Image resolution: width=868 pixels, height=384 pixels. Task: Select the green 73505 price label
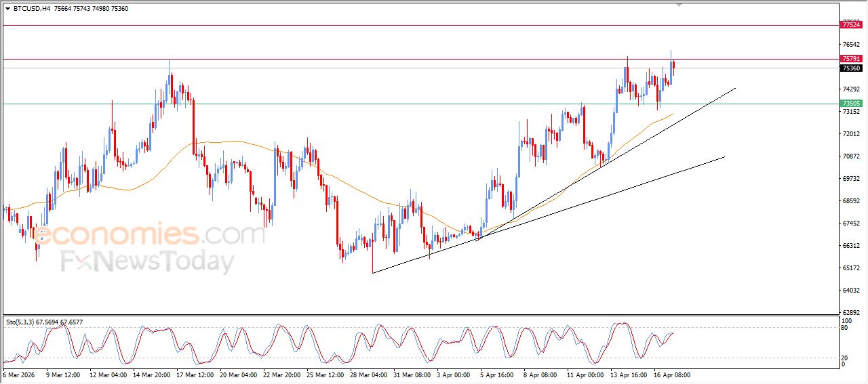point(850,104)
